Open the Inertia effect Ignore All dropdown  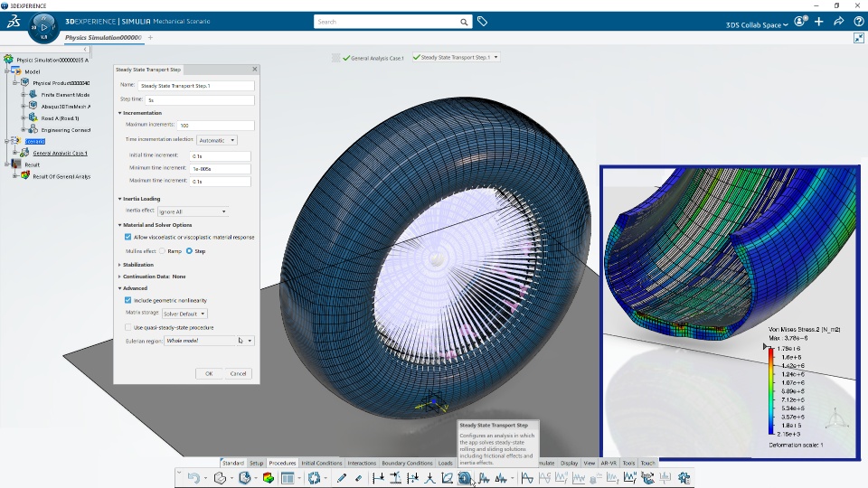click(192, 211)
